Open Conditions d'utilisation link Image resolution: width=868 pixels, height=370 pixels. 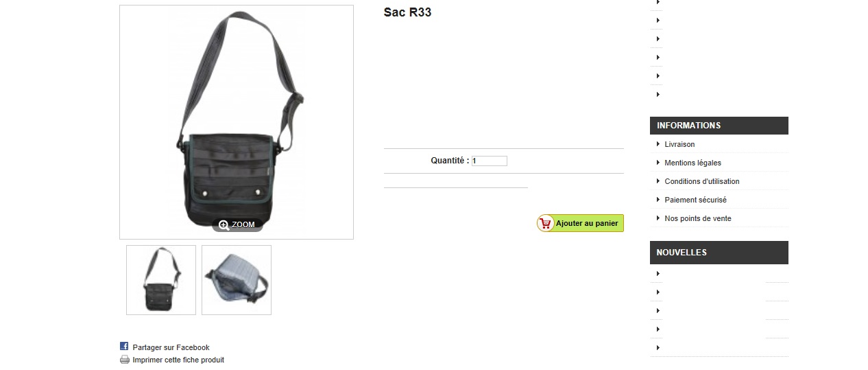pos(702,181)
